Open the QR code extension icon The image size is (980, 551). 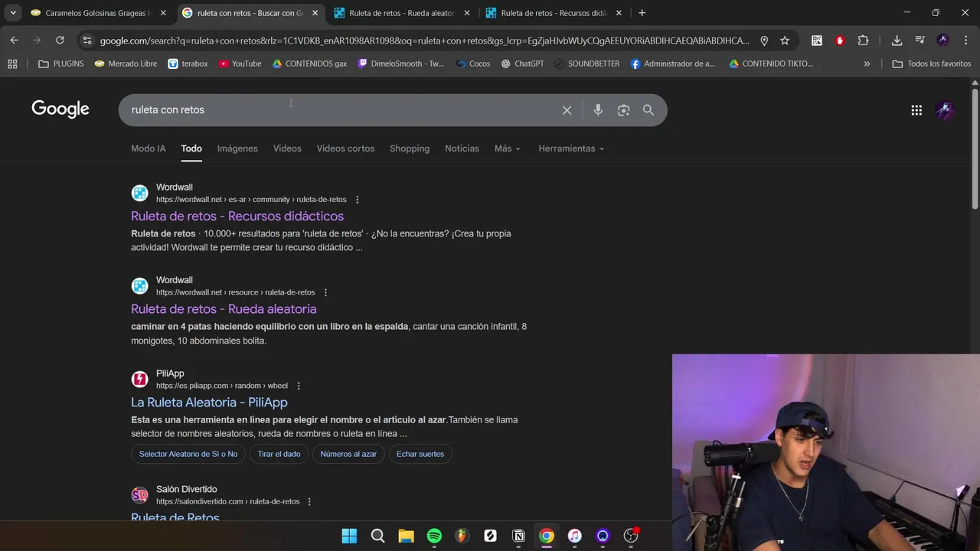click(817, 41)
